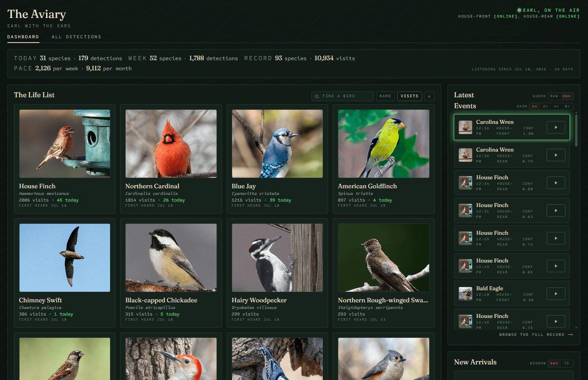
Task: Open the Northern Rough-winged Swallow photo
Action: (384, 258)
